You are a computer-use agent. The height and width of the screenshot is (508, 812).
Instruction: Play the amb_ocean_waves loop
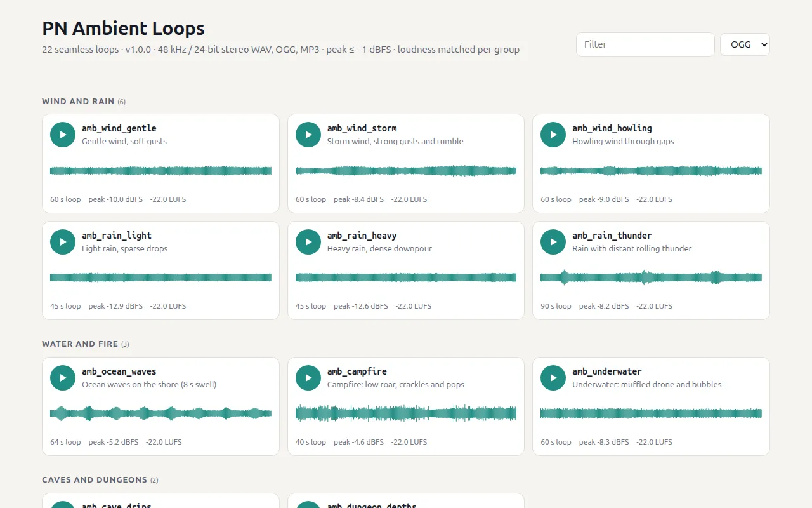pyautogui.click(x=63, y=378)
